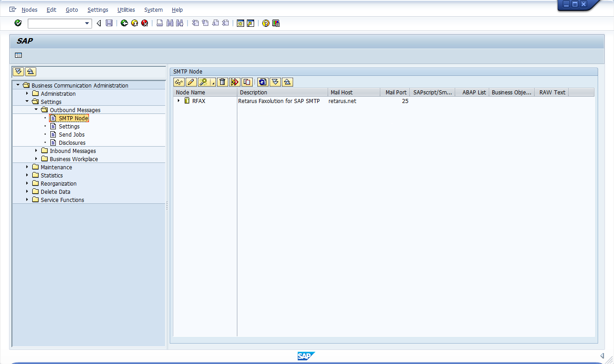Click the green Back arrow icon

(124, 23)
